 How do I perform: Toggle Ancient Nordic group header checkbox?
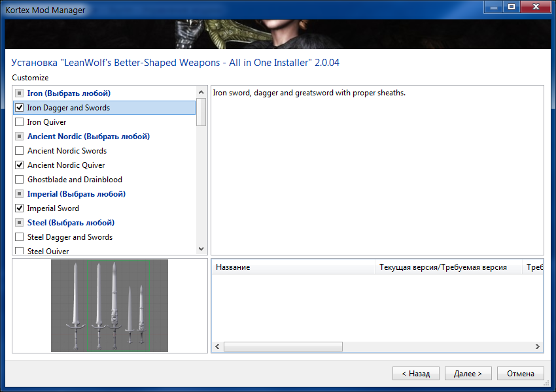point(20,137)
